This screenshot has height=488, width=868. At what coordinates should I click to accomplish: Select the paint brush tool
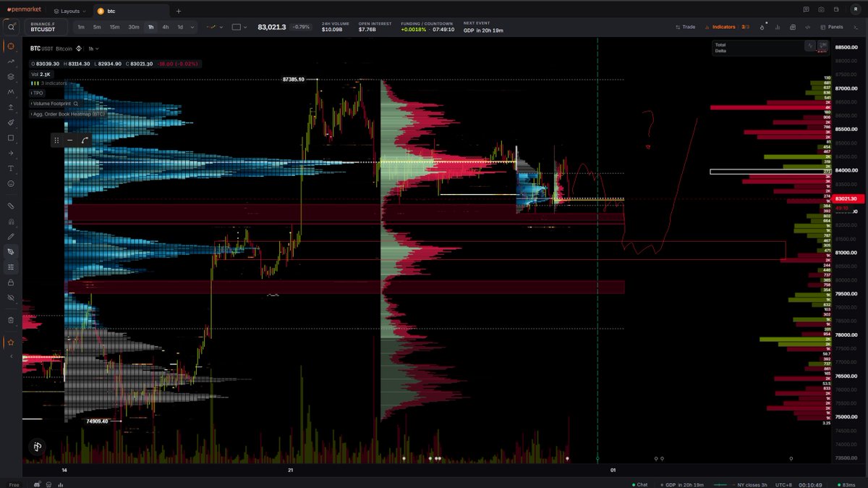11,123
